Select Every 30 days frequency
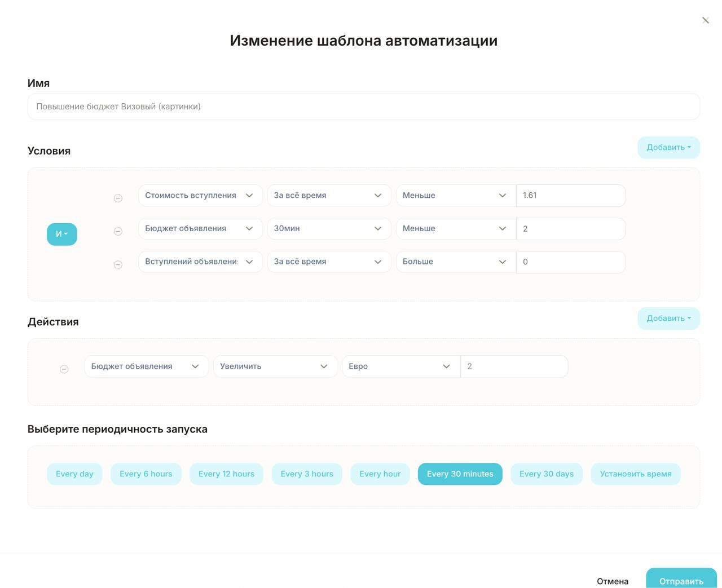Screen dimensions: 722x588 coord(546,474)
